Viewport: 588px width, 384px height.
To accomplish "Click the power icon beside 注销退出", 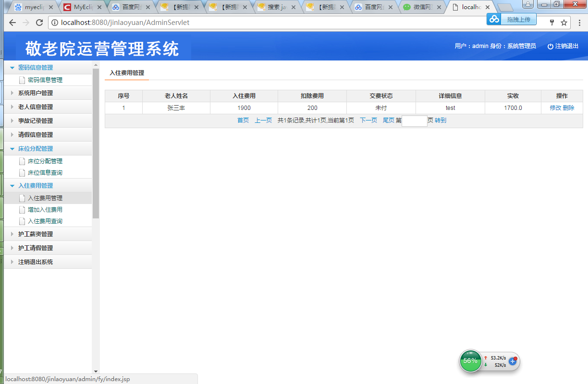I will coord(551,46).
